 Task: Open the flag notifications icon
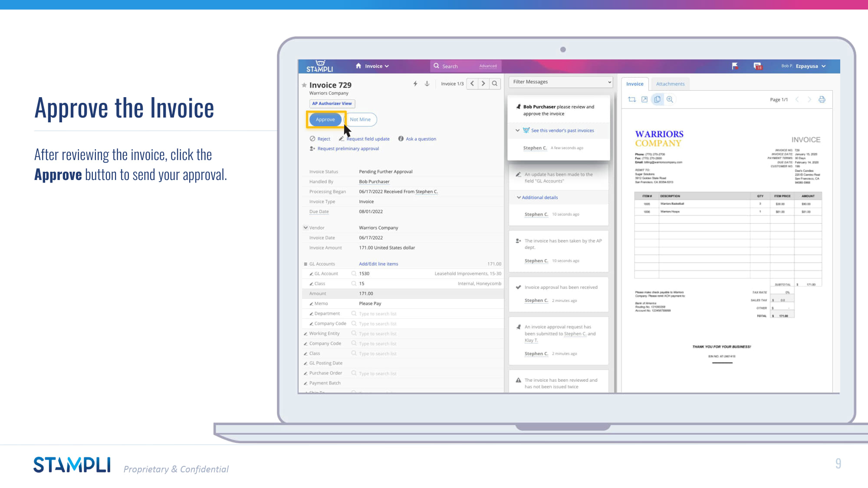click(x=735, y=66)
